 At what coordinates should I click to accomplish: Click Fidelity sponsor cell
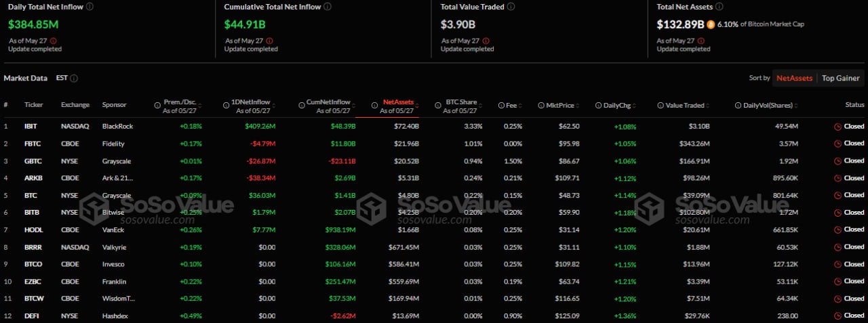[x=115, y=144]
